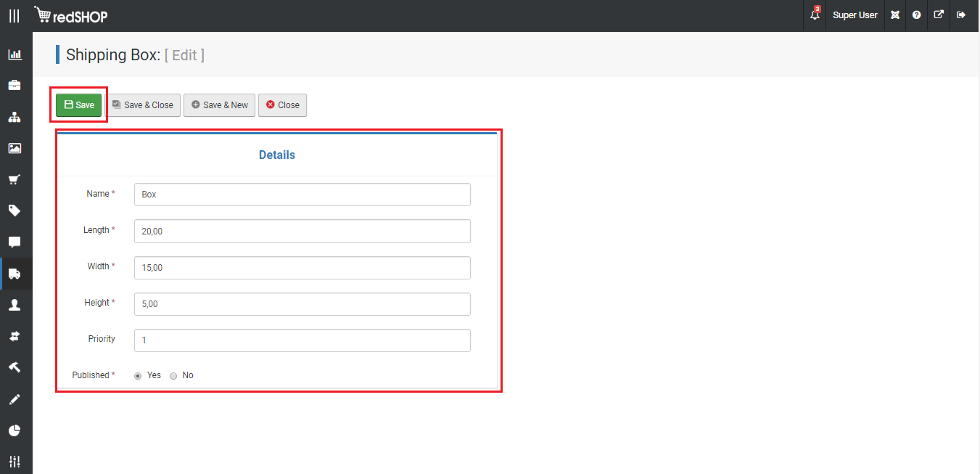The image size is (980, 474).
Task: Click the Priority field label
Action: coord(102,339)
